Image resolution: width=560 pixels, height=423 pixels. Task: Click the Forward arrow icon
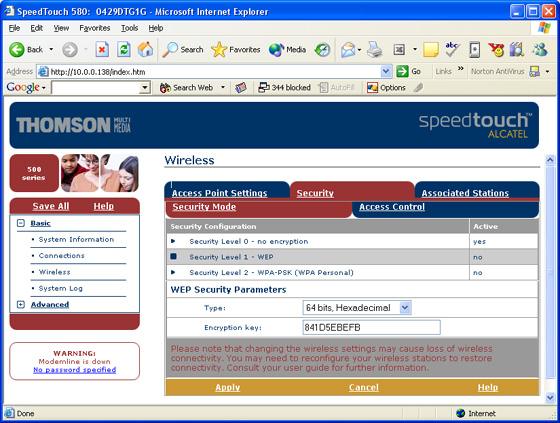pyautogui.click(x=70, y=50)
